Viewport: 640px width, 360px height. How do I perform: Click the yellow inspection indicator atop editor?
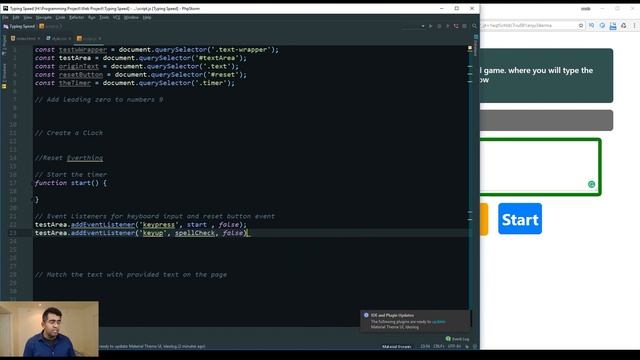[470, 49]
